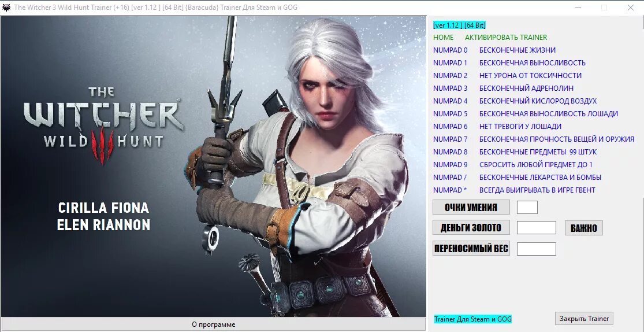Click the ОЧКИ УМЕНИЯ button
The image size is (644, 332).
point(471,207)
